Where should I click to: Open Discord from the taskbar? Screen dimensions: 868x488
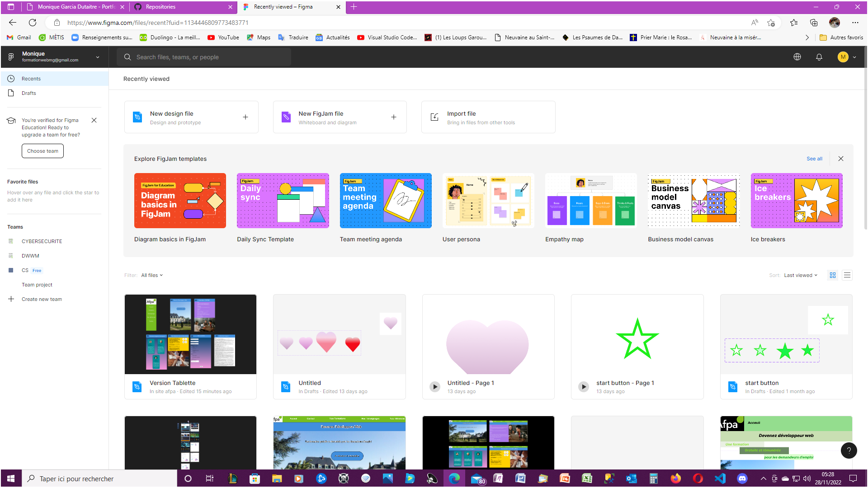tap(742, 479)
